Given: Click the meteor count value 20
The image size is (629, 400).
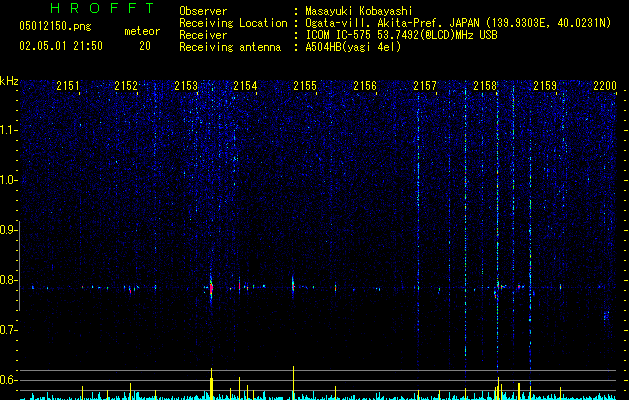Looking at the screenshot, I should tap(145, 46).
